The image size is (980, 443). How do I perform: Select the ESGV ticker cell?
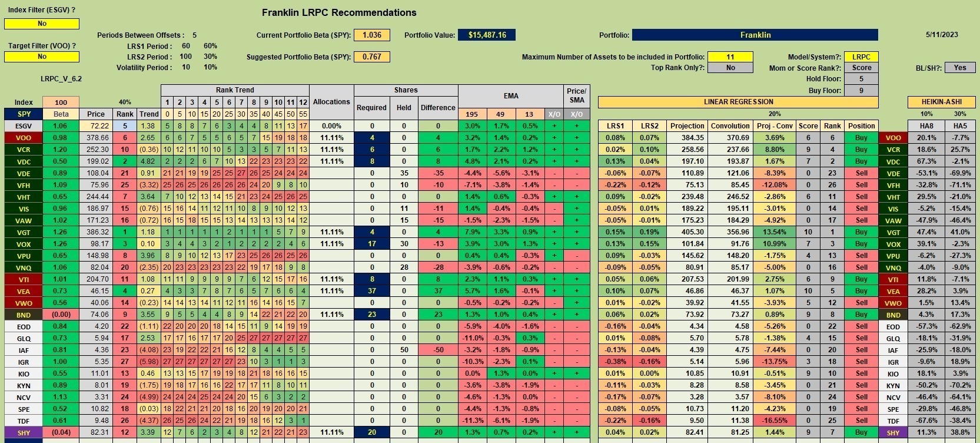pos(24,126)
